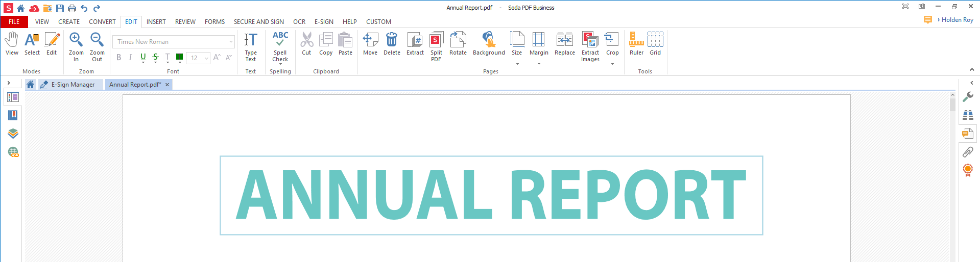The width and height of the screenshot is (980, 262).
Task: Toggle Underline formatting
Action: pyautogui.click(x=143, y=58)
